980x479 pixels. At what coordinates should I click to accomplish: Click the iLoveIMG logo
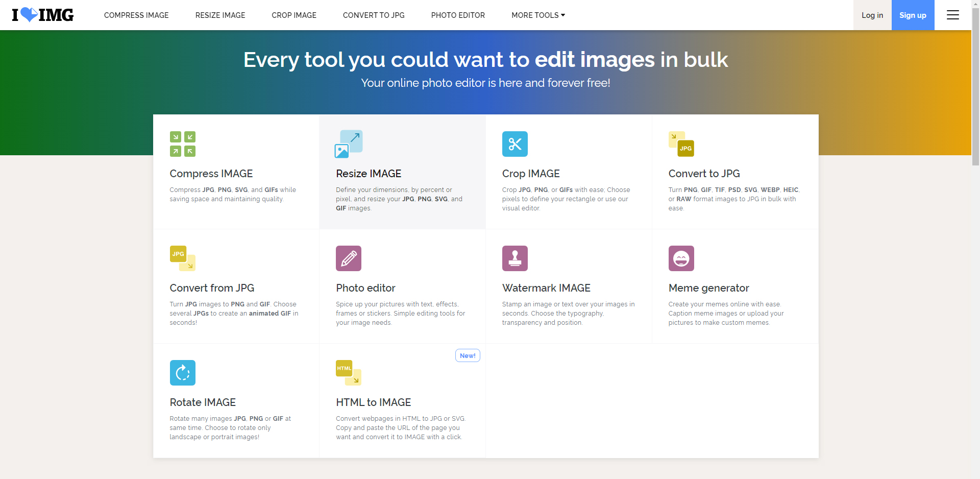(43, 15)
